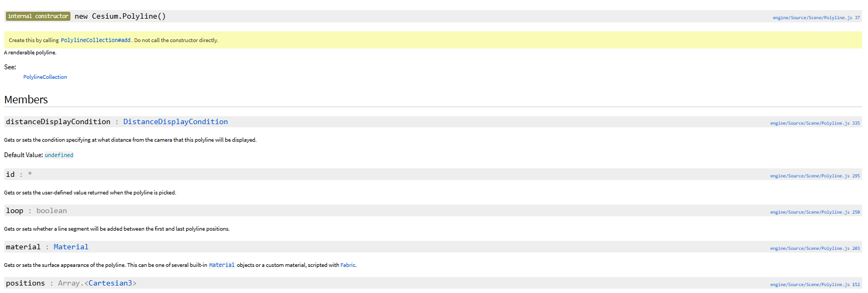Image resolution: width=868 pixels, height=293 pixels.
Task: Click the sentence about camera distance display
Action: coord(130,140)
